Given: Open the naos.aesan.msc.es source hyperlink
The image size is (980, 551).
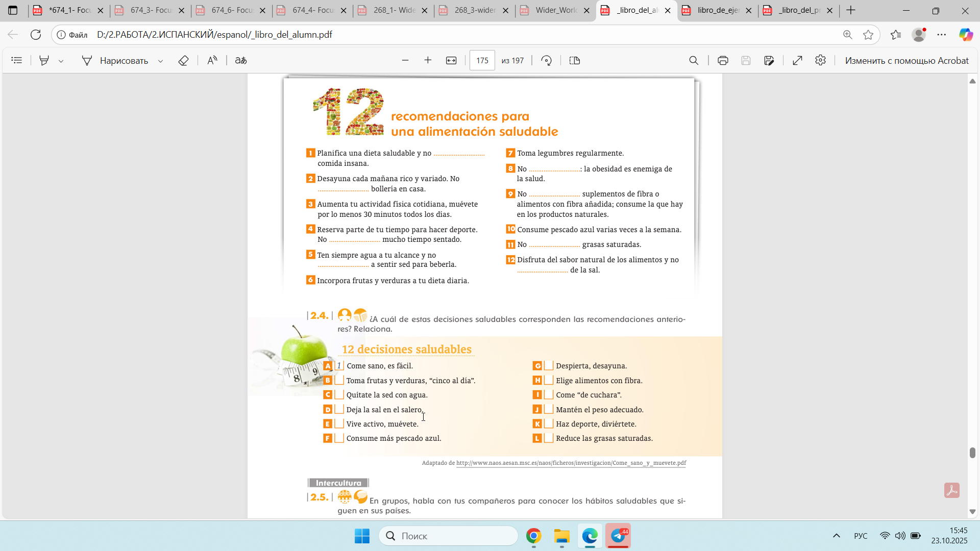Looking at the screenshot, I should click(571, 463).
